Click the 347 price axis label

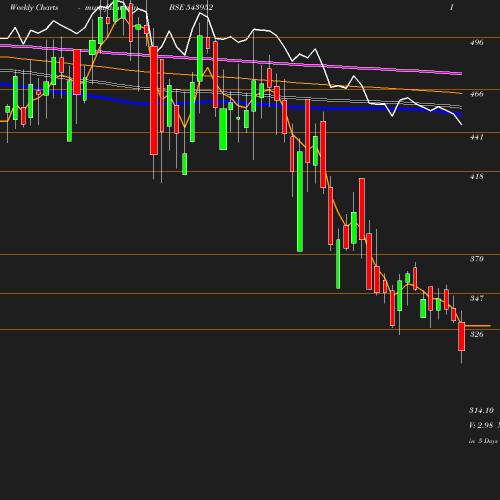(x=476, y=298)
